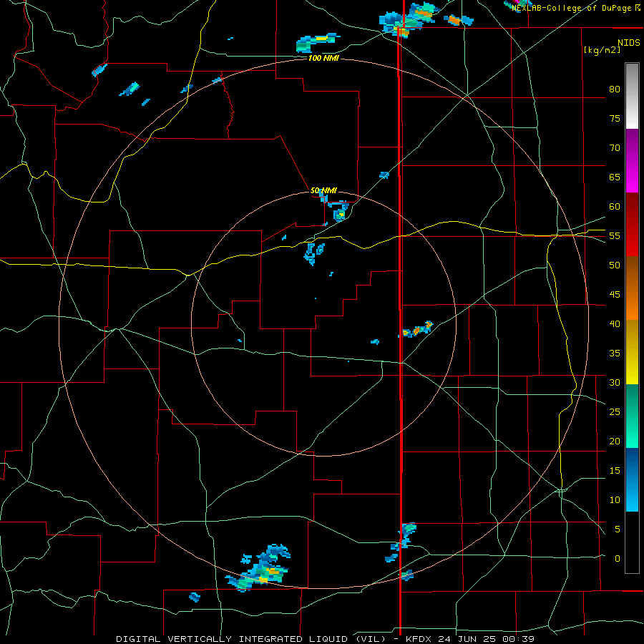The height and width of the screenshot is (644, 644).
Task: Select the 70 value on the scale
Action: click(615, 148)
